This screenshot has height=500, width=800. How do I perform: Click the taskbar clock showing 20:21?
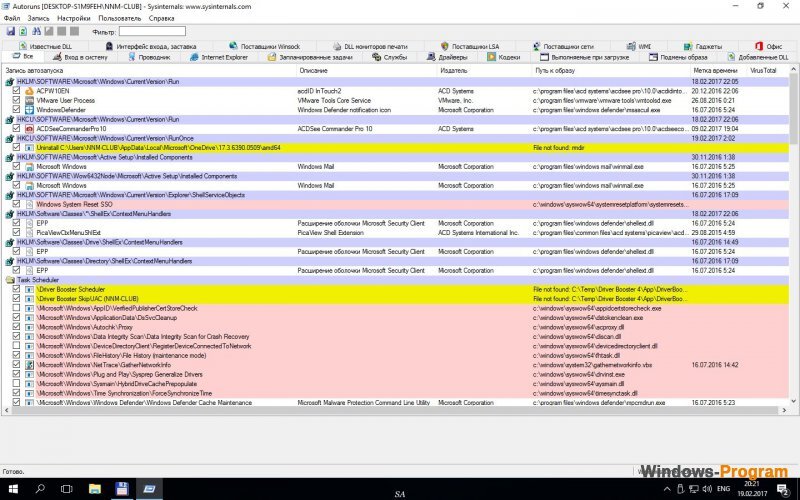pos(752,489)
